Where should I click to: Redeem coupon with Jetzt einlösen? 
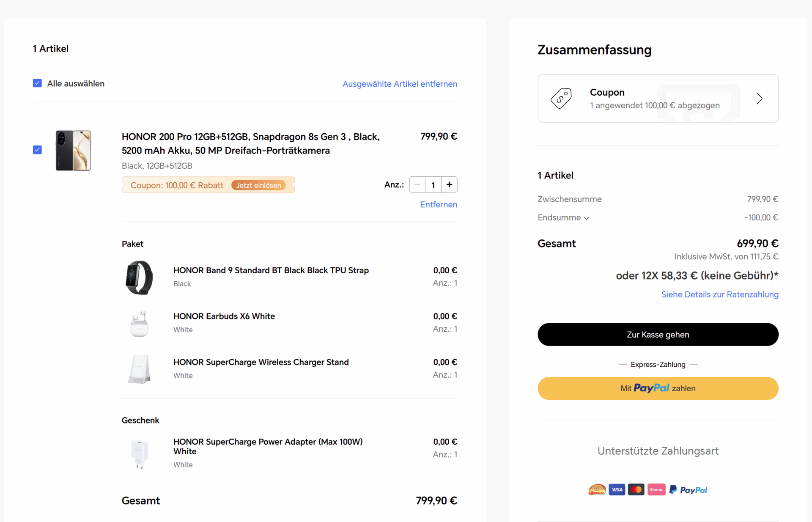click(258, 185)
